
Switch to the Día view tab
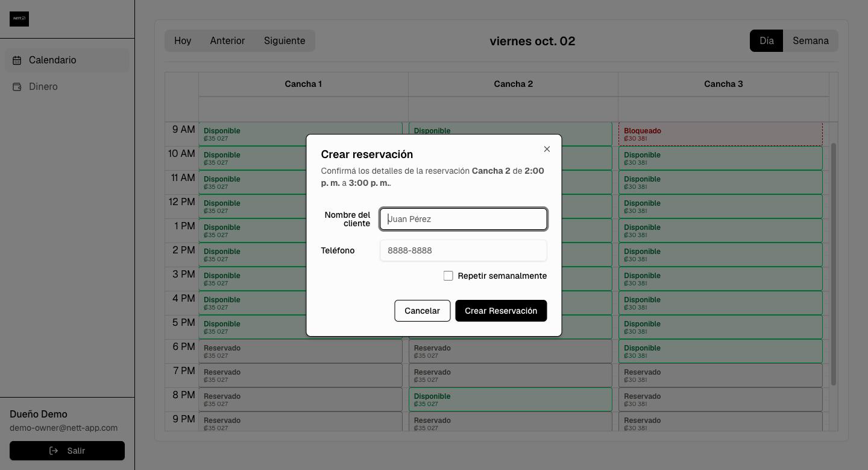coord(766,41)
